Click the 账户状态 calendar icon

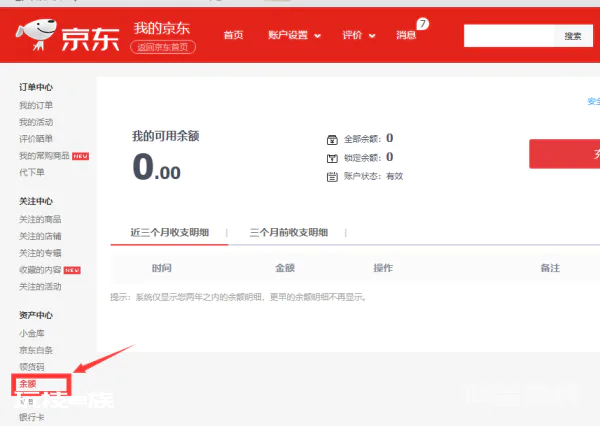[332, 177]
